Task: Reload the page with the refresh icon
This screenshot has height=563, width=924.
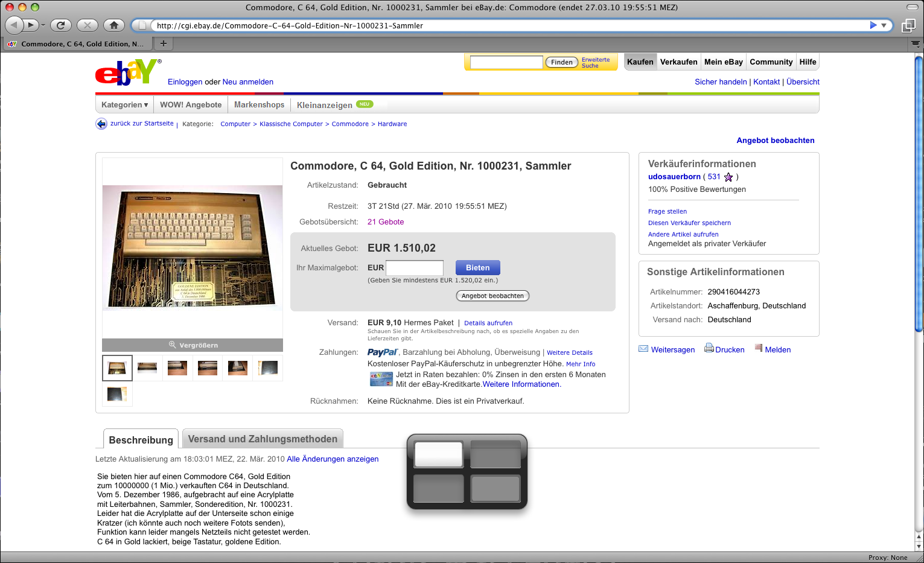Action: pos(60,25)
